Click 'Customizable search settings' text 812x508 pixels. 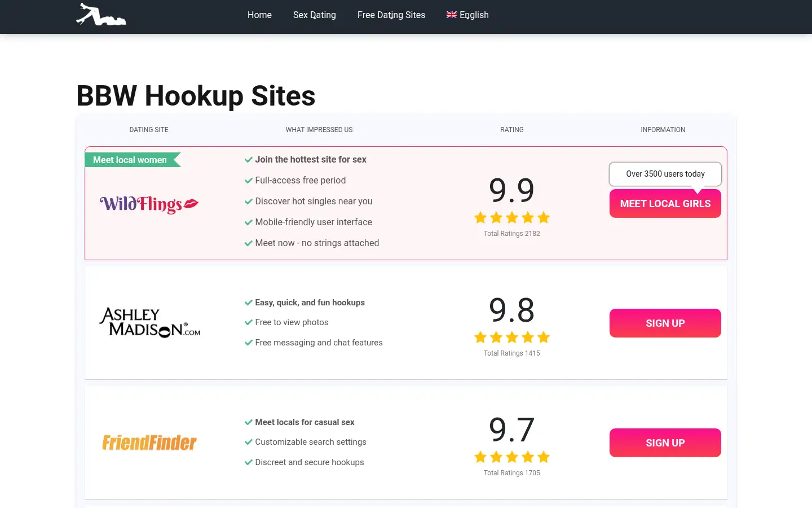(x=311, y=442)
